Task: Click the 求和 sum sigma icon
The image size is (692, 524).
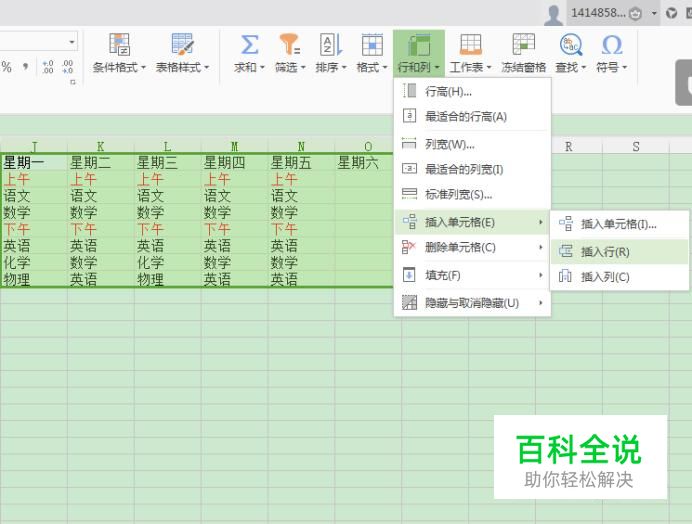Action: [249, 45]
